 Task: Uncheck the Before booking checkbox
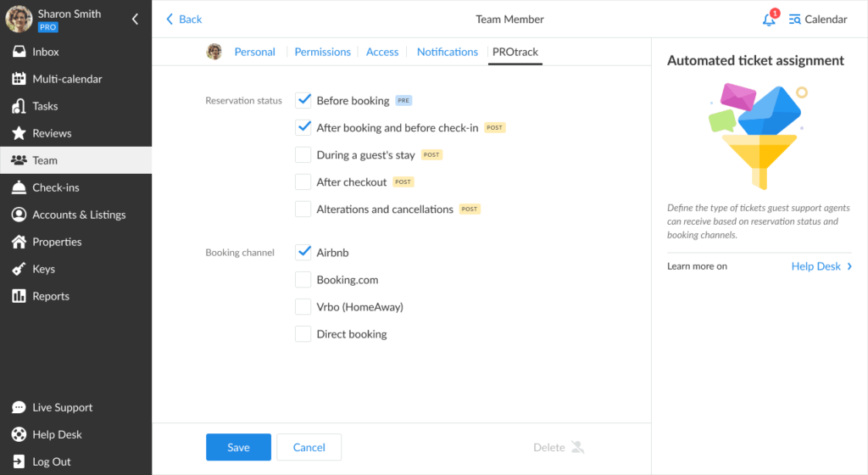coord(303,100)
